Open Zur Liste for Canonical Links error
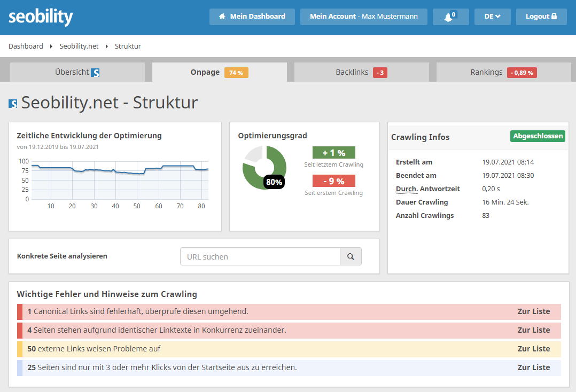Screen dimensions: 576x392 coord(534,311)
